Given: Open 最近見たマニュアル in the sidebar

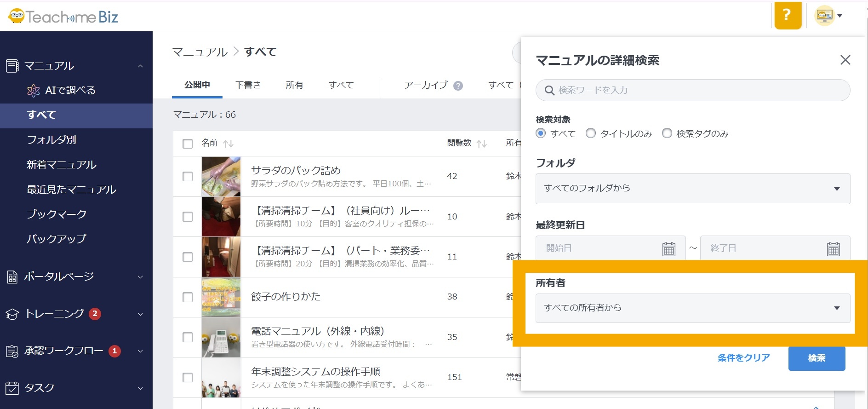Looking at the screenshot, I should 71,190.
